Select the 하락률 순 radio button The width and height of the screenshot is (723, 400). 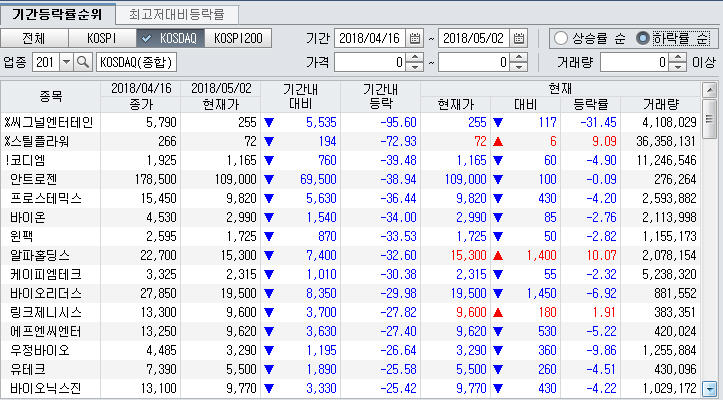tap(642, 38)
